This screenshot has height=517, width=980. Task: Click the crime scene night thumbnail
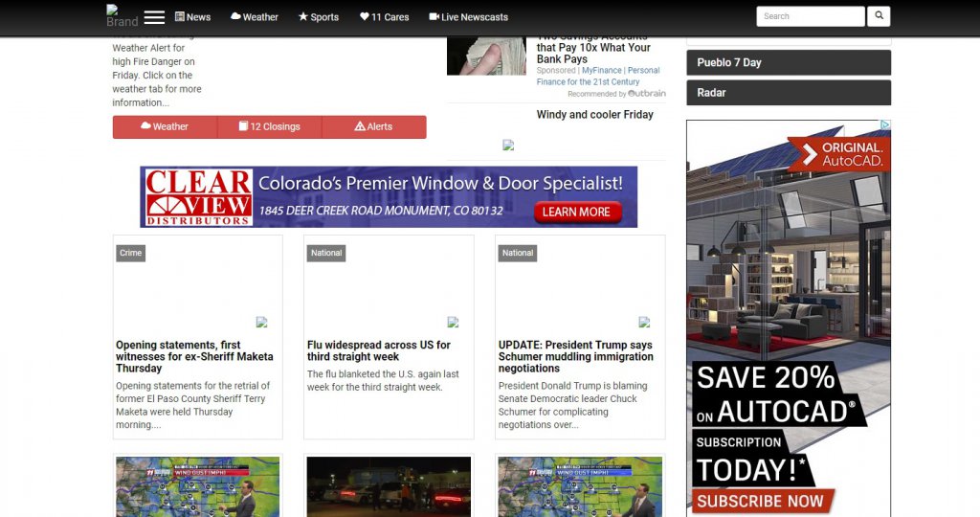coord(389,486)
